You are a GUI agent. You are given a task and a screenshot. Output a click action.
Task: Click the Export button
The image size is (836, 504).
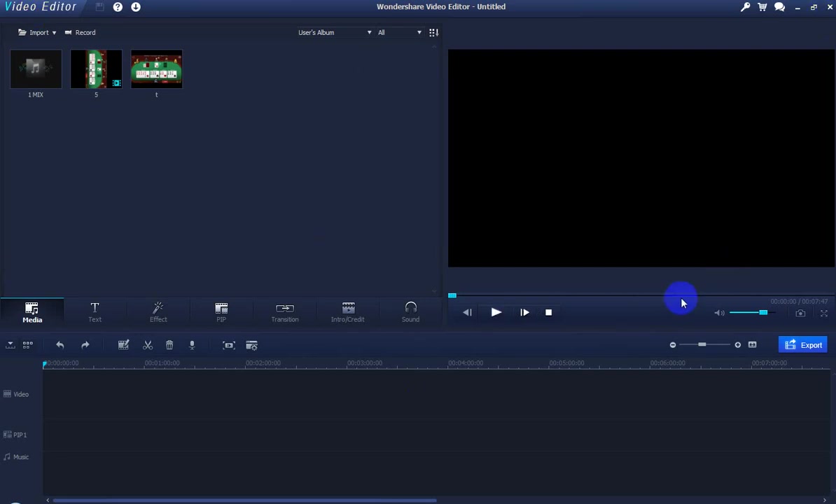[x=803, y=344]
